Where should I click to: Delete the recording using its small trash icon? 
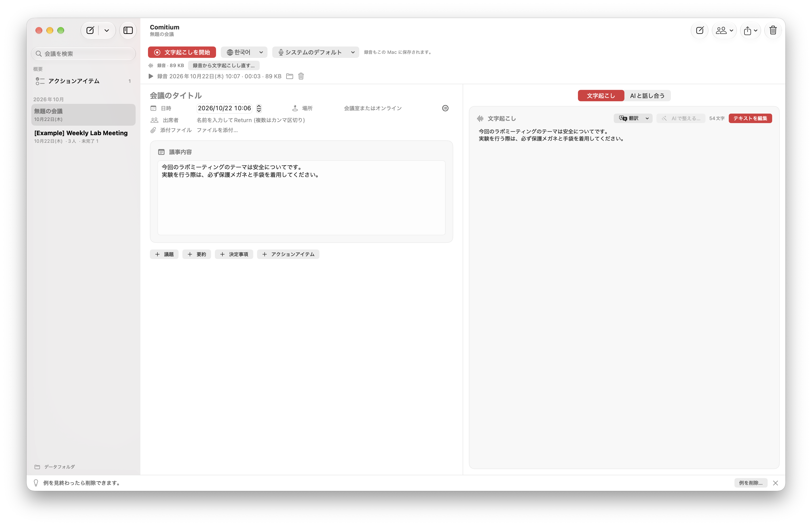pyautogui.click(x=301, y=76)
